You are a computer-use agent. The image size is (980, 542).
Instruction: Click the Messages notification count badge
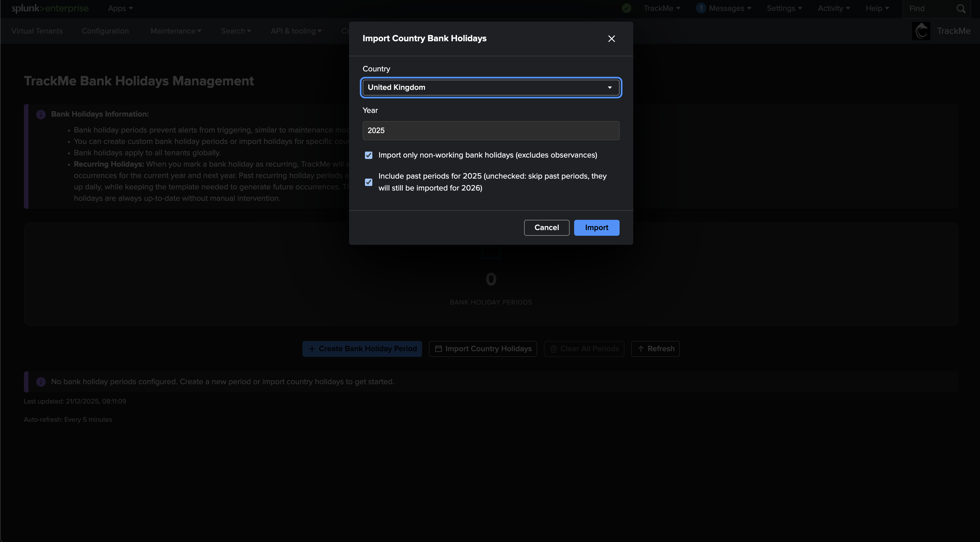tap(701, 8)
